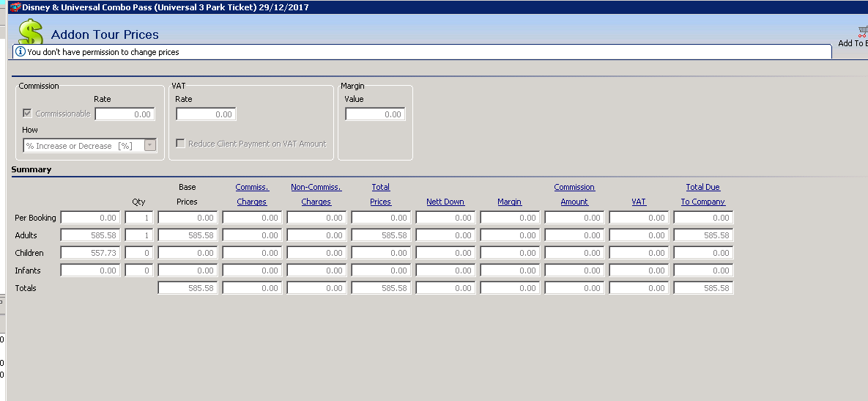
Task: Click the Per Booking Qty field
Action: [139, 218]
